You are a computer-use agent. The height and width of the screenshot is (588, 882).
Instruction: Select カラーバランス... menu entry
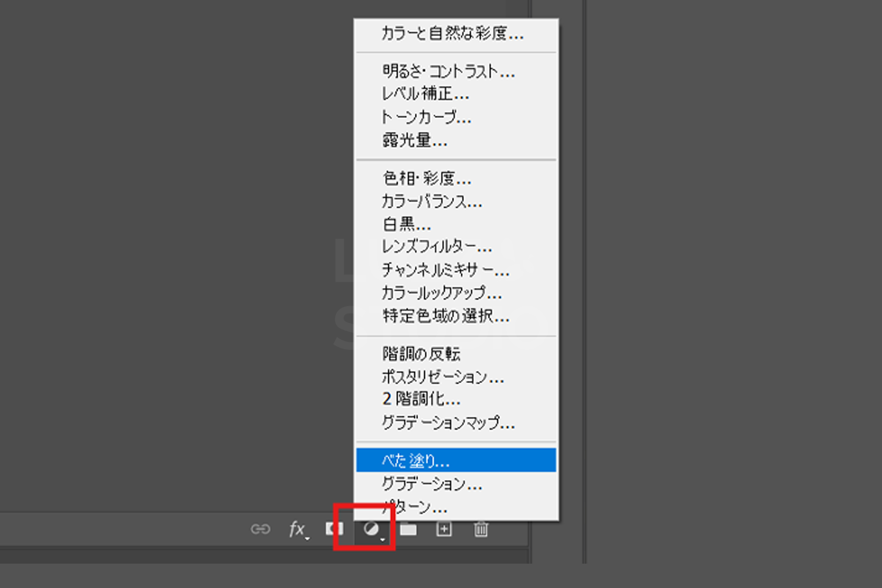tap(432, 201)
